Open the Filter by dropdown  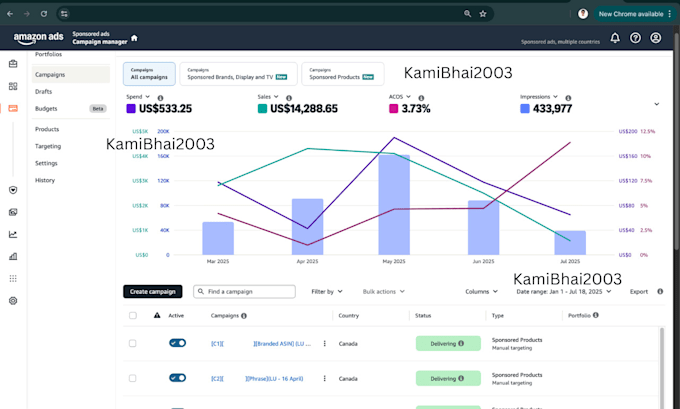[327, 291]
